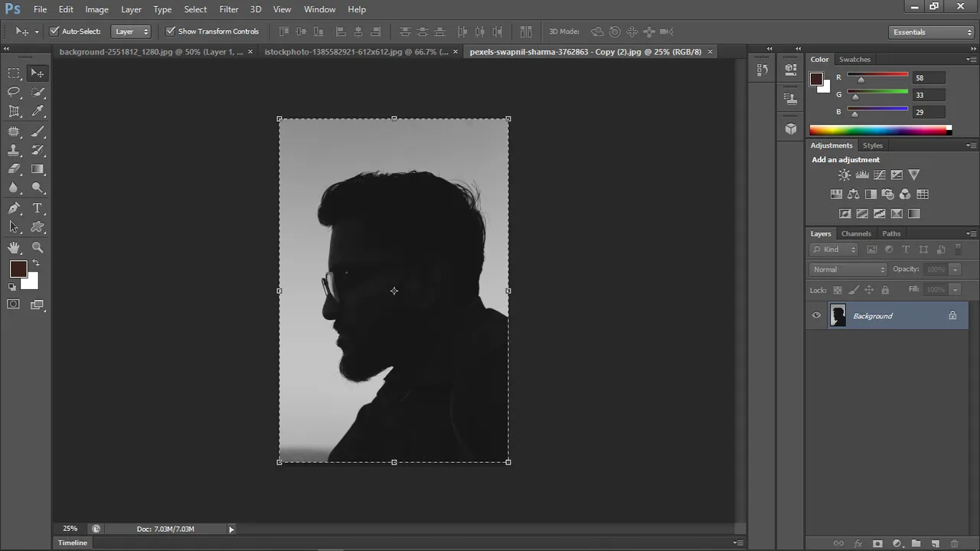980x551 pixels.
Task: Switch to Paths tab
Action: pos(891,233)
